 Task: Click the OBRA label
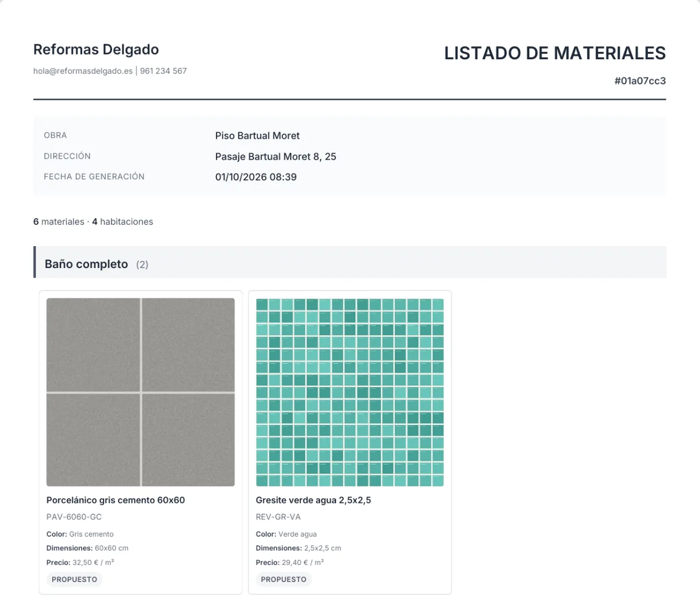coord(55,136)
